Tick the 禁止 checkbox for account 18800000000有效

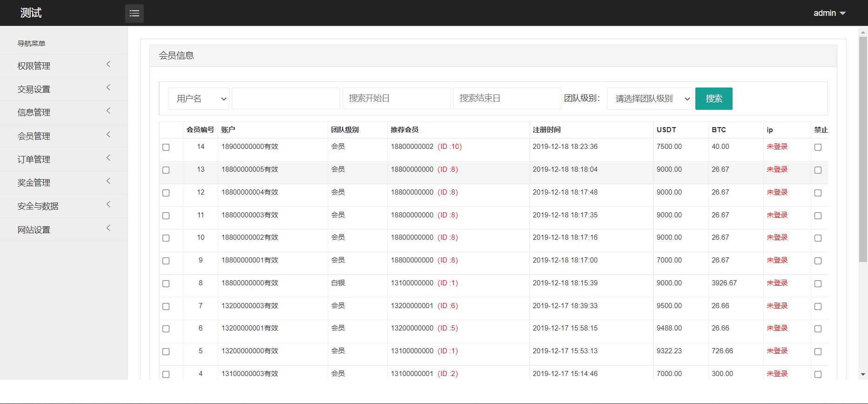click(818, 284)
